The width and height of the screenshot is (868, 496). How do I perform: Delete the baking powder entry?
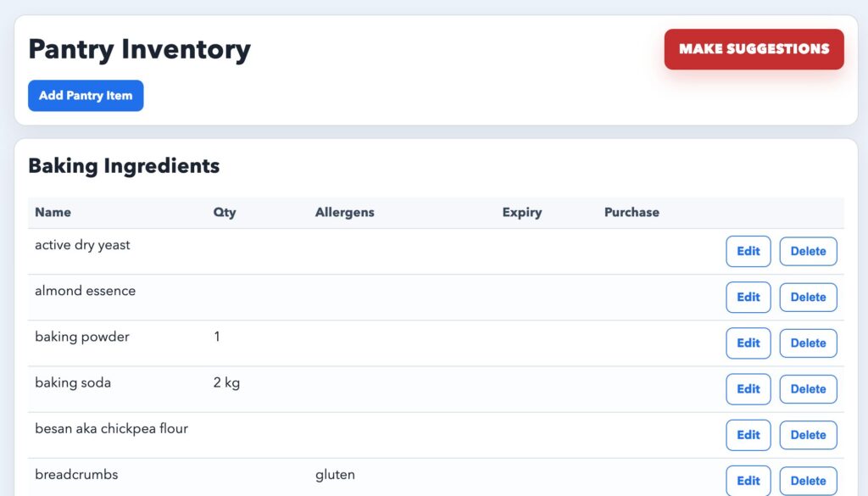point(808,343)
